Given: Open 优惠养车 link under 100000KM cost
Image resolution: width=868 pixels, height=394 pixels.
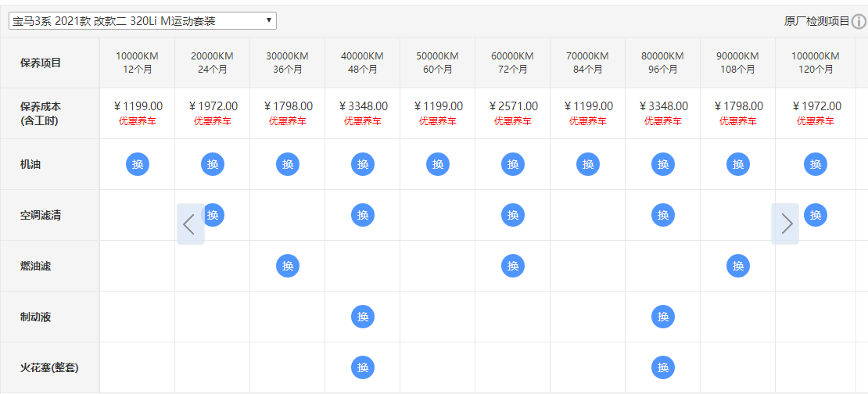Looking at the screenshot, I should (x=816, y=121).
